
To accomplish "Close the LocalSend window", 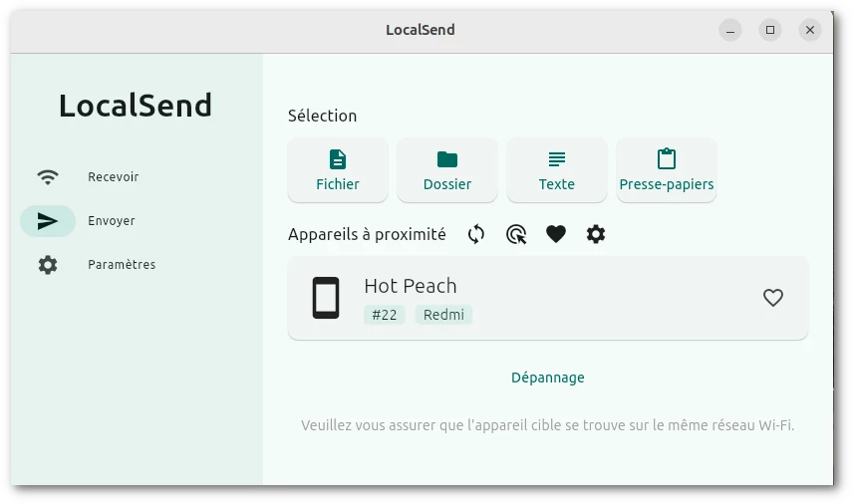I will point(809,30).
